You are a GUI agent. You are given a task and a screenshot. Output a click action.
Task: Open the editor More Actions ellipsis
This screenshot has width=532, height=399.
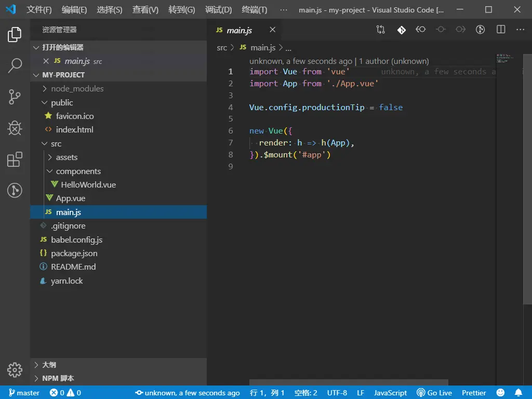pos(521,30)
